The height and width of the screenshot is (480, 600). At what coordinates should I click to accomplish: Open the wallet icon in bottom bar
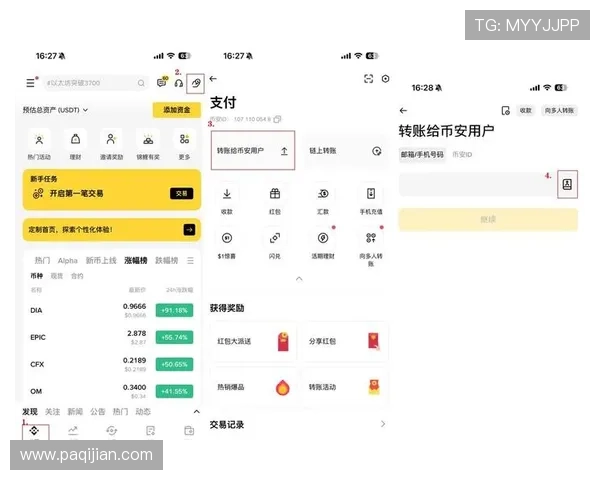click(189, 431)
